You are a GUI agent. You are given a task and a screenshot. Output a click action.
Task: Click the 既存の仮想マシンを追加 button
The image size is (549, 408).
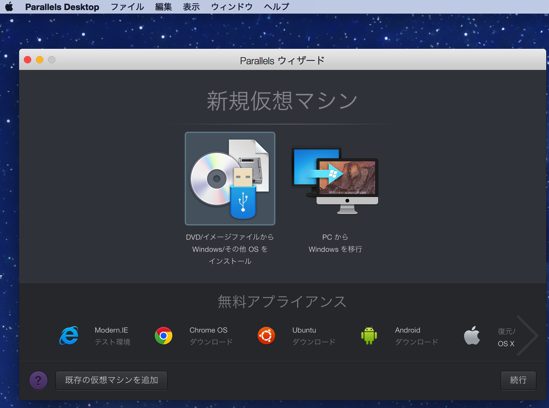coord(112,380)
